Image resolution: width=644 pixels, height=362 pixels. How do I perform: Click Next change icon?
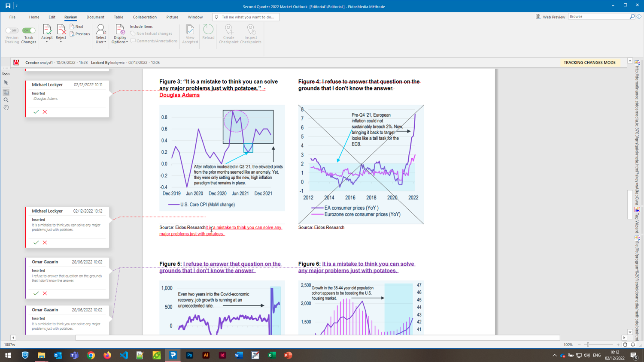tap(72, 27)
